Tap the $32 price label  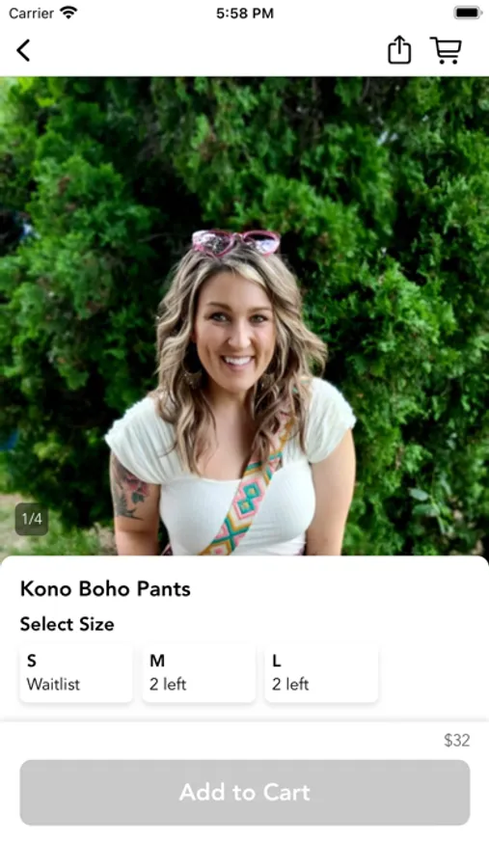(x=457, y=740)
